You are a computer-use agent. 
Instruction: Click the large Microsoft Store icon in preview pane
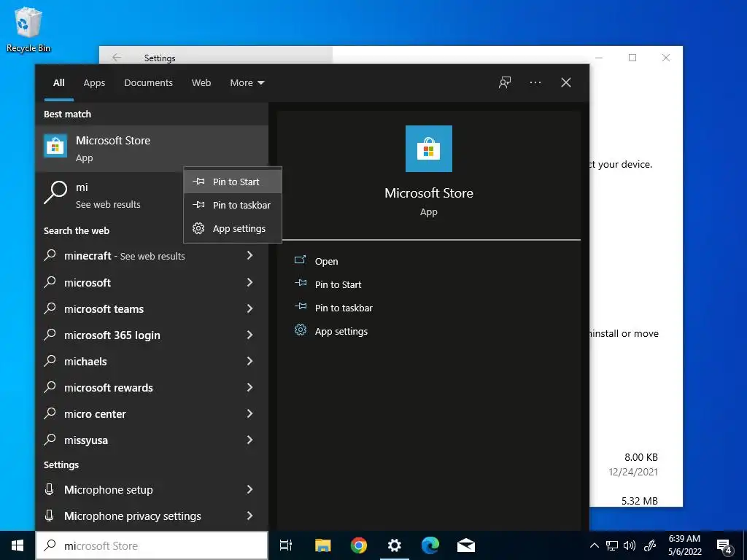[x=429, y=149]
